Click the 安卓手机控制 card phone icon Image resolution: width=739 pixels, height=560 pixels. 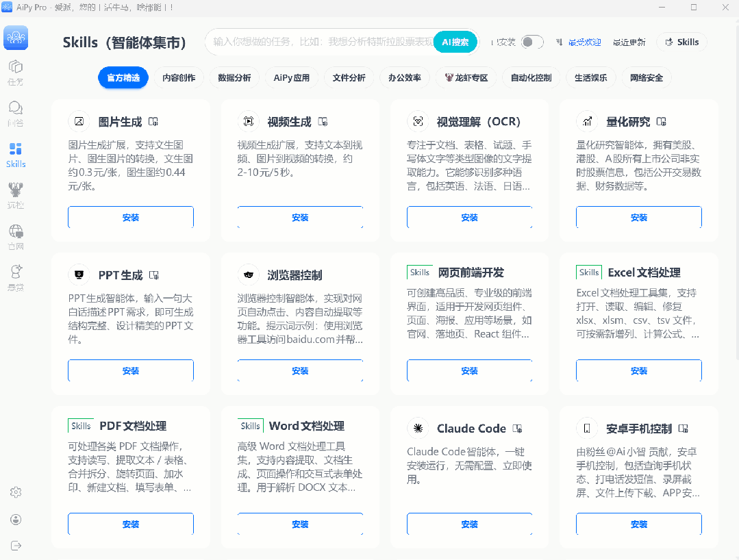587,428
